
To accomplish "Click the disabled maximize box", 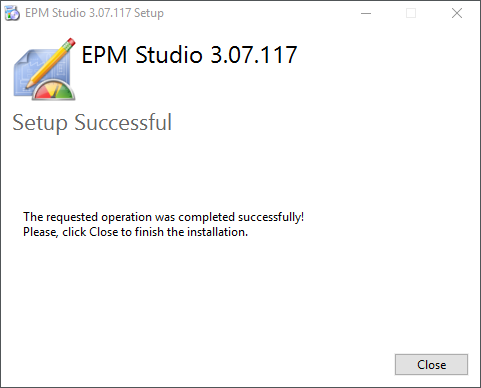I will click(411, 13).
